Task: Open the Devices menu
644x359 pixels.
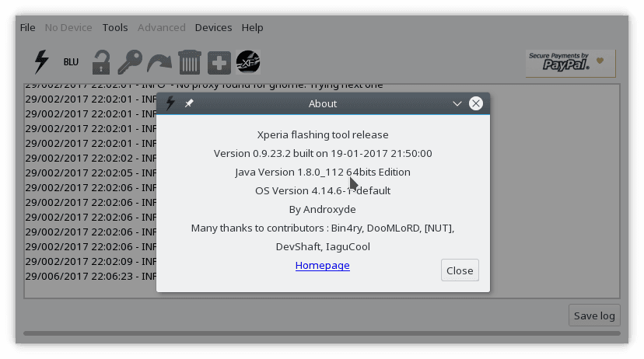Action: pos(213,27)
